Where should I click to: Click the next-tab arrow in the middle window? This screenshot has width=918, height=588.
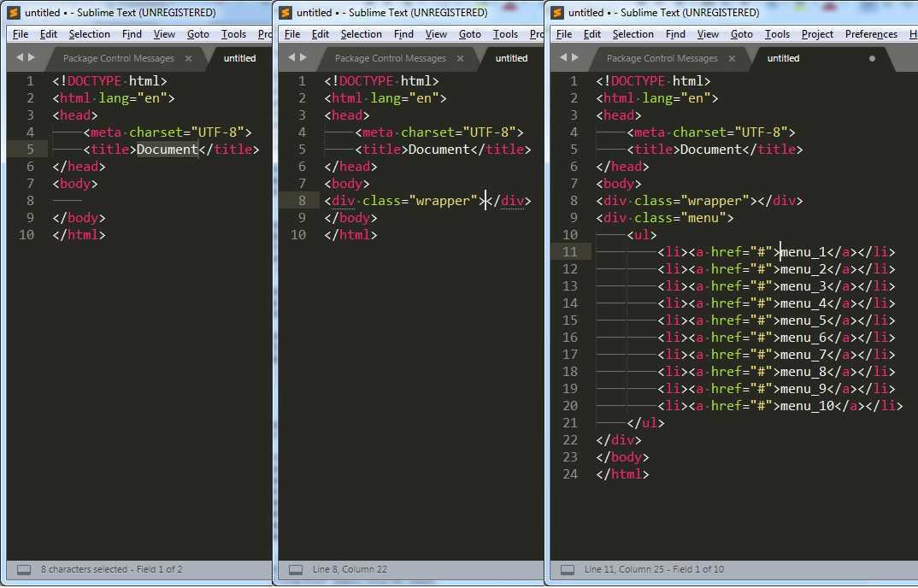303,58
